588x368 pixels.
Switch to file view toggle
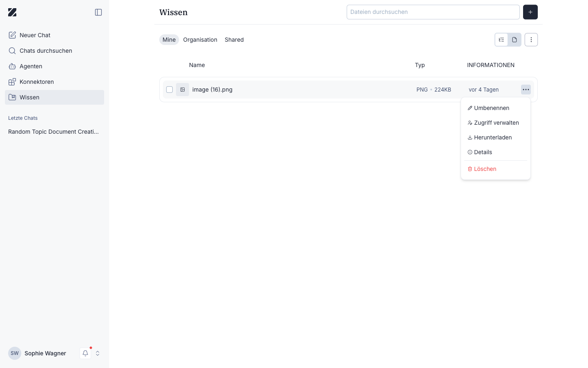pos(514,40)
